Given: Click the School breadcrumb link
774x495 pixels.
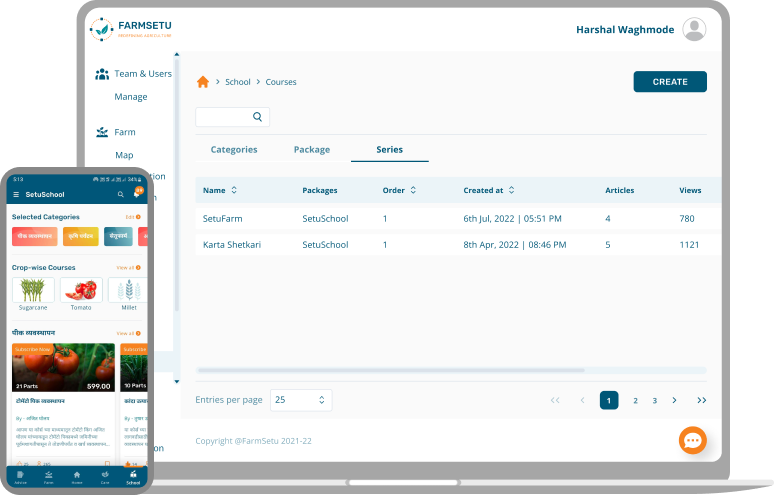Looking at the screenshot, I should (x=238, y=82).
